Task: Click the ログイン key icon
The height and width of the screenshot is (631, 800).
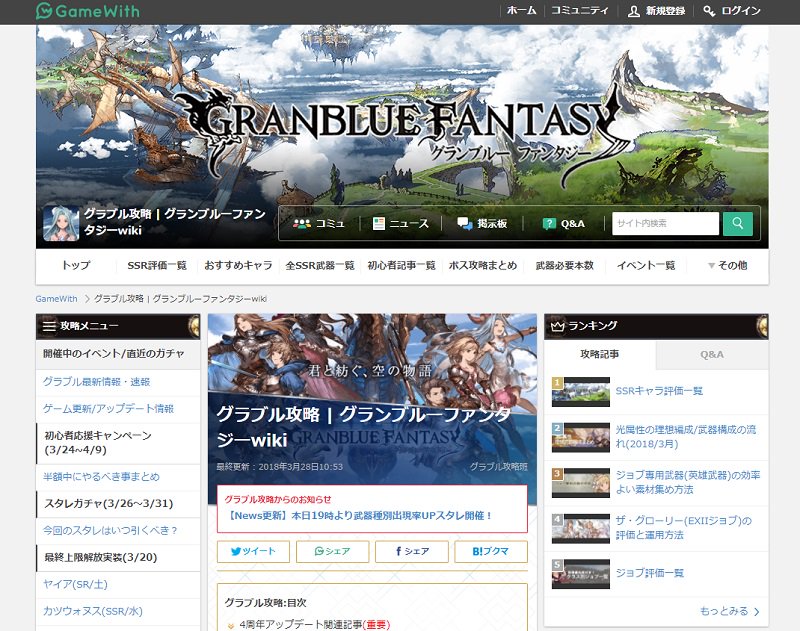Action: pos(709,11)
